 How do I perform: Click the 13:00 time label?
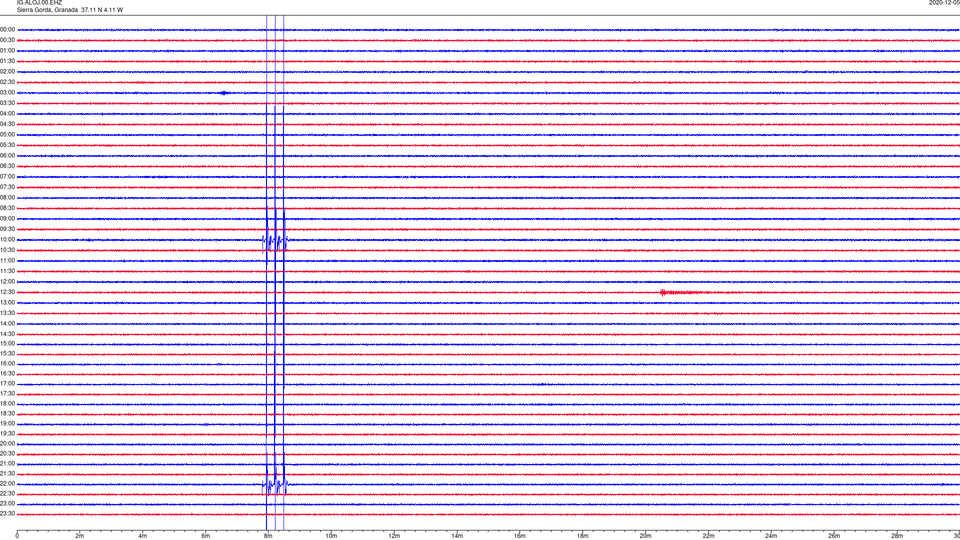7,302
